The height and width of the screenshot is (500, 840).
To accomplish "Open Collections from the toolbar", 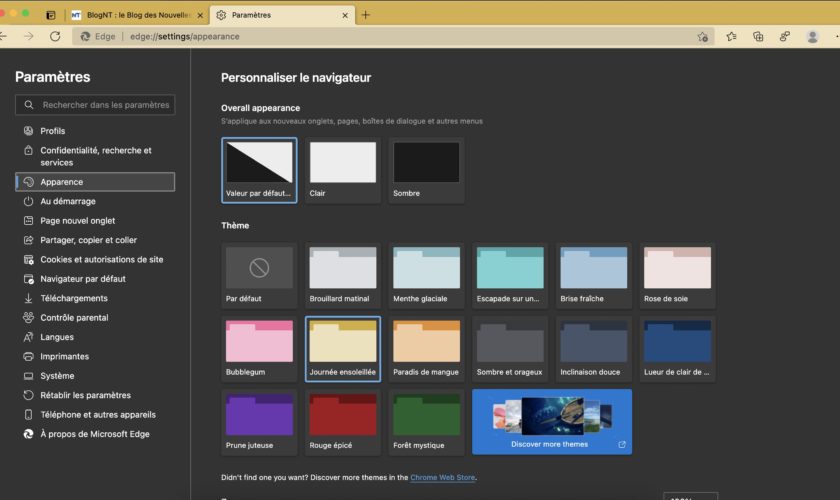I will pos(758,36).
